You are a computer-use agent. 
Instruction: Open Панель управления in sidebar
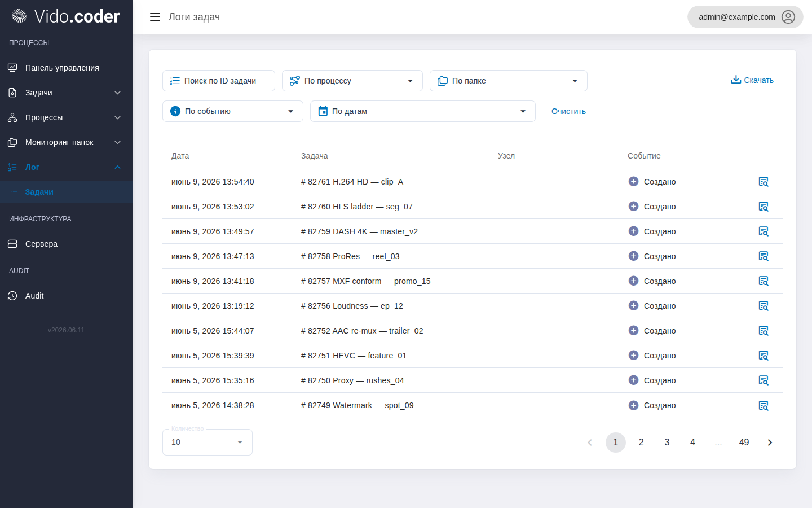pos(67,68)
